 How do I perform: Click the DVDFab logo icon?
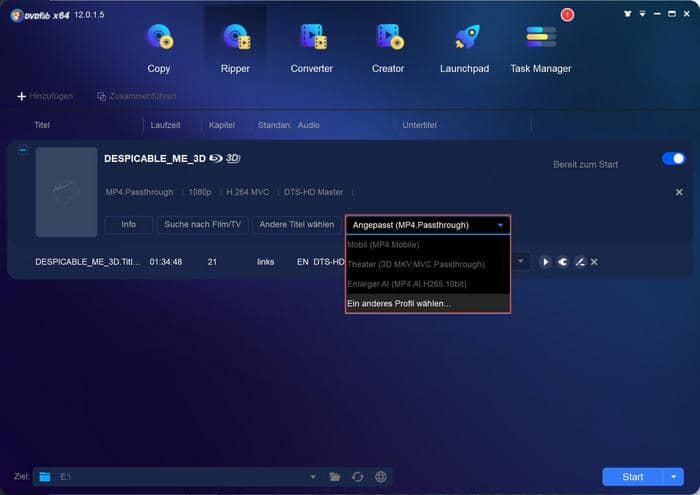click(x=17, y=16)
